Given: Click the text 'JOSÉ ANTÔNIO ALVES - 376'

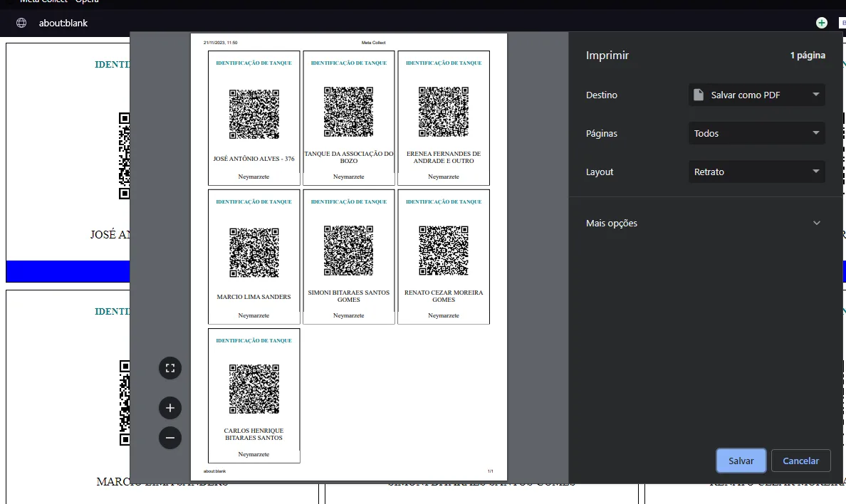Looking at the screenshot, I should [x=254, y=159].
